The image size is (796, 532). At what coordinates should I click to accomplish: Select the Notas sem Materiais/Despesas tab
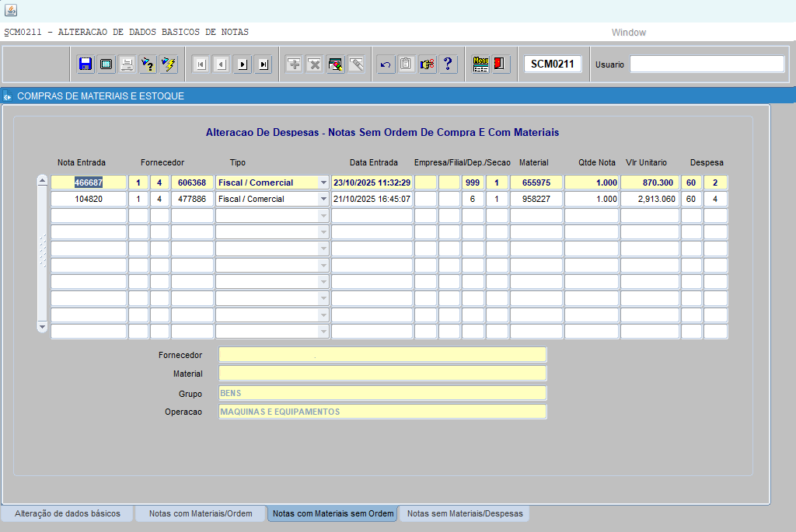point(465,513)
